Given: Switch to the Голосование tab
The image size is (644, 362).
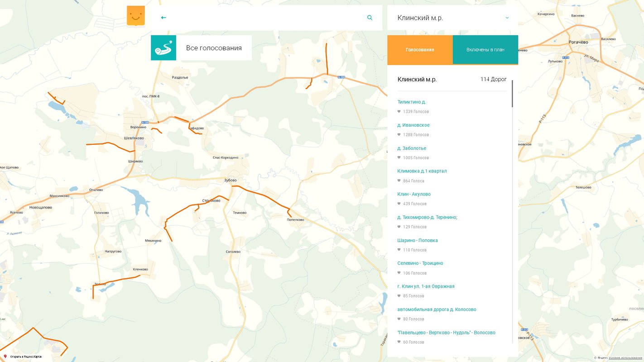Looking at the screenshot, I should click(x=420, y=50).
